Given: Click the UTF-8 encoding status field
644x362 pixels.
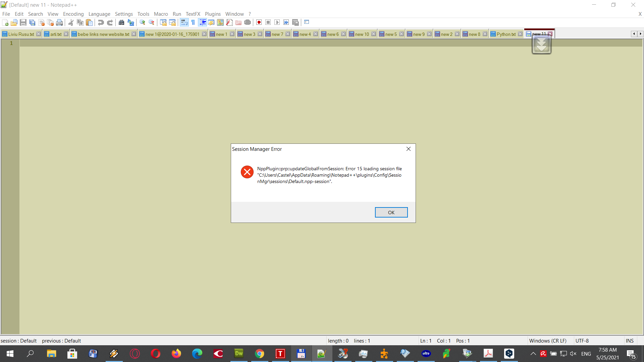Looking at the screenshot, I should point(582,341).
